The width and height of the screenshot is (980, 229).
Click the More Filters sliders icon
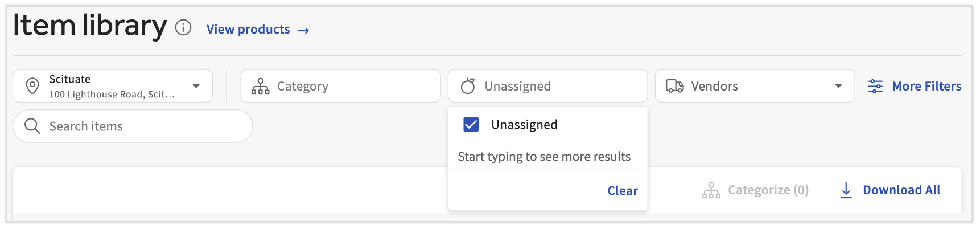click(x=875, y=87)
